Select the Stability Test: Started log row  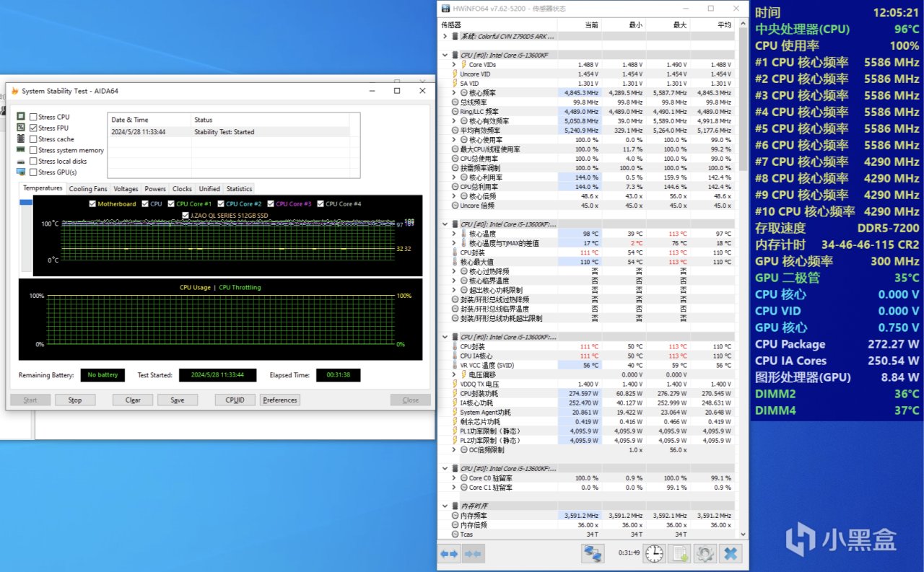pos(228,132)
